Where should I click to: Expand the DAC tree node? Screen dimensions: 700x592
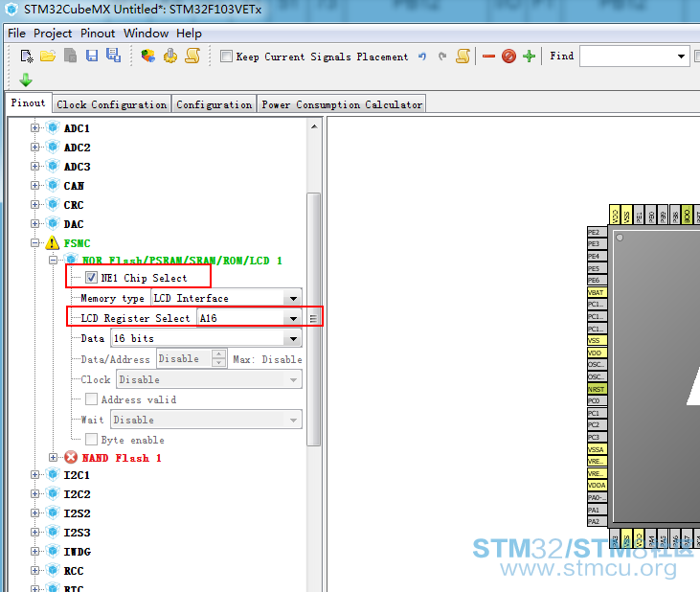34,223
